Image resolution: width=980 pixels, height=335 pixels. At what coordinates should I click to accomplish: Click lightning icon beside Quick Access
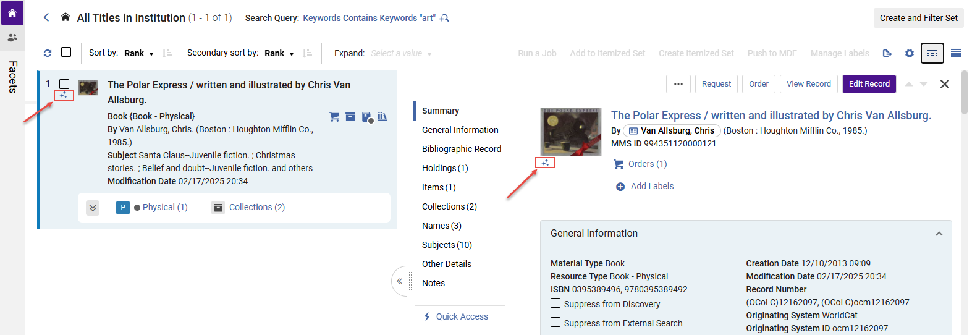427,316
